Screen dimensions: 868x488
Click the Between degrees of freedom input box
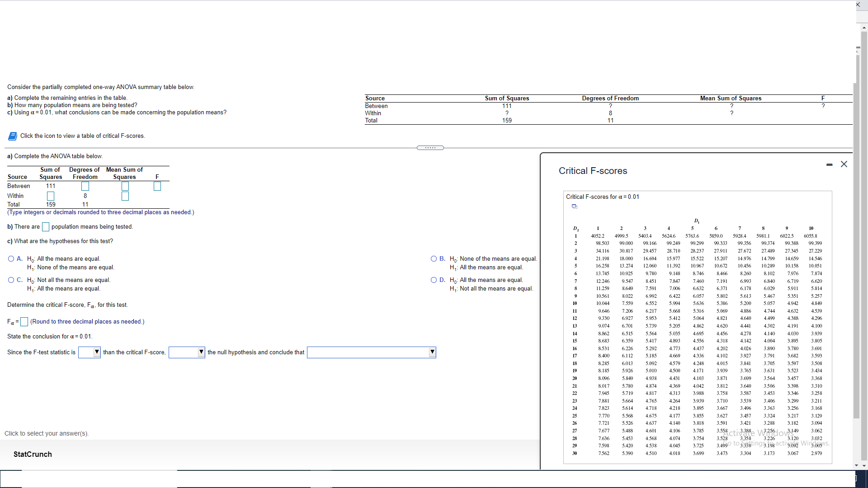[85, 186]
